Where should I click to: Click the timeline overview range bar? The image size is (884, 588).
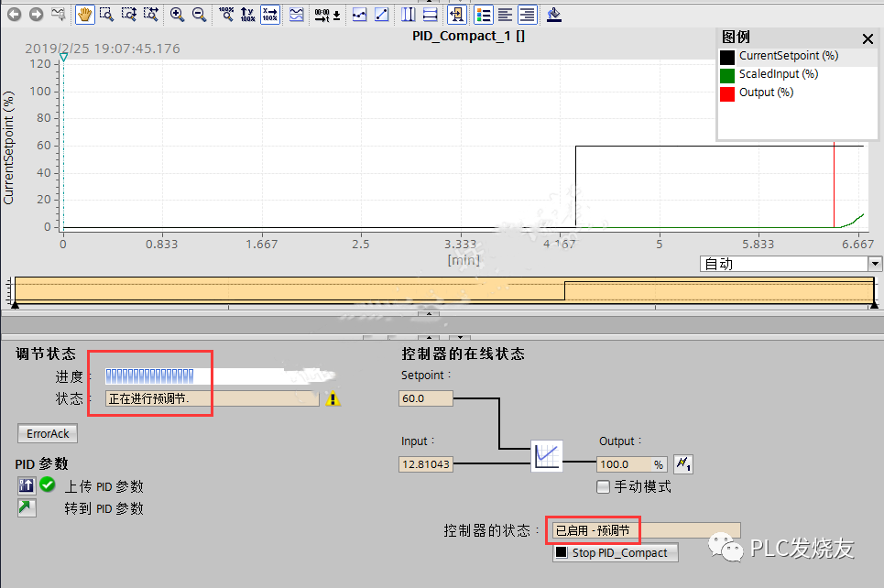tap(444, 290)
